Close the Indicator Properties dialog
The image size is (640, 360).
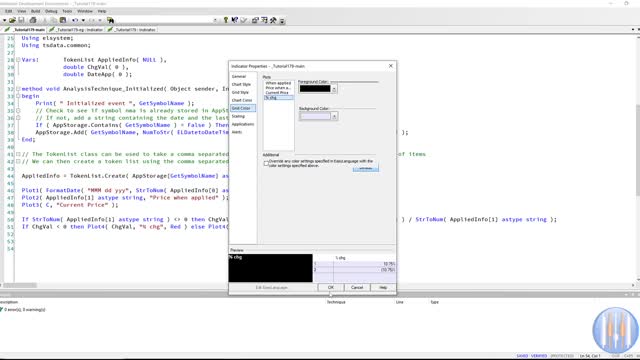point(391,66)
